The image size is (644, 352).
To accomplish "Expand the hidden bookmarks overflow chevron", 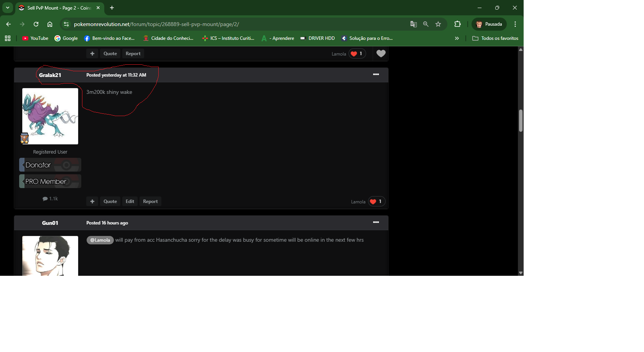I will (x=457, y=38).
